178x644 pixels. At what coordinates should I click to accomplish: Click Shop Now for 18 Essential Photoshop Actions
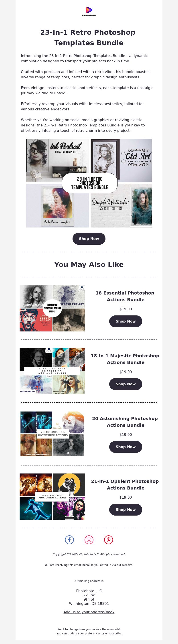point(125,321)
